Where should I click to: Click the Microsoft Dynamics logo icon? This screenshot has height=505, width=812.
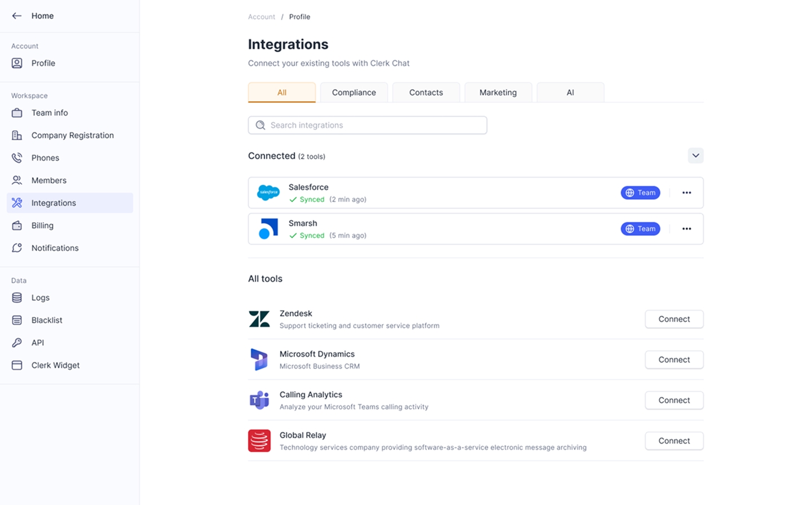click(259, 360)
